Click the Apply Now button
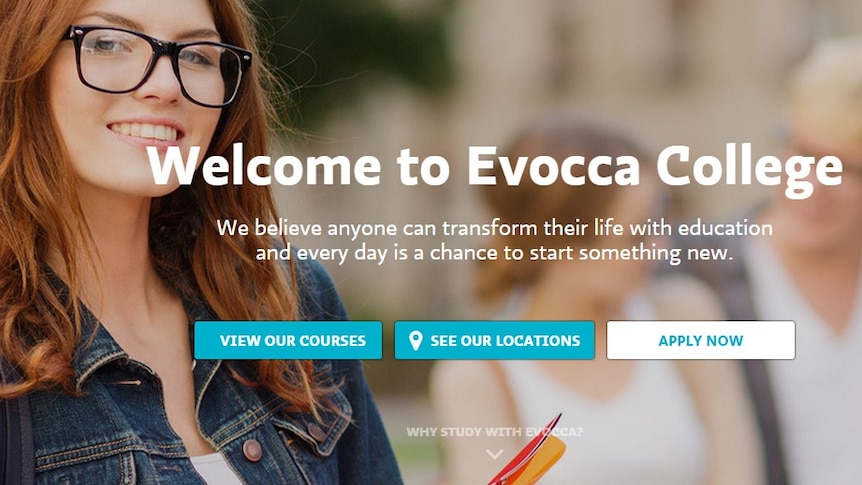This screenshot has width=862, height=485. click(x=700, y=340)
